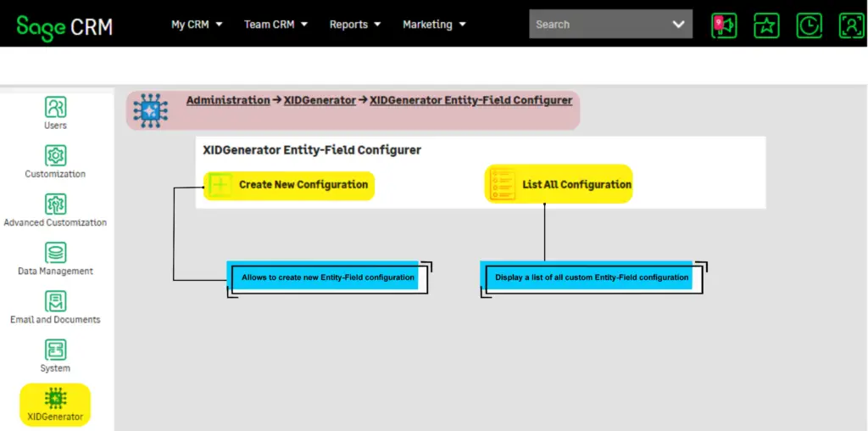Open Email and Documents icon
The image size is (868, 431).
[55, 301]
